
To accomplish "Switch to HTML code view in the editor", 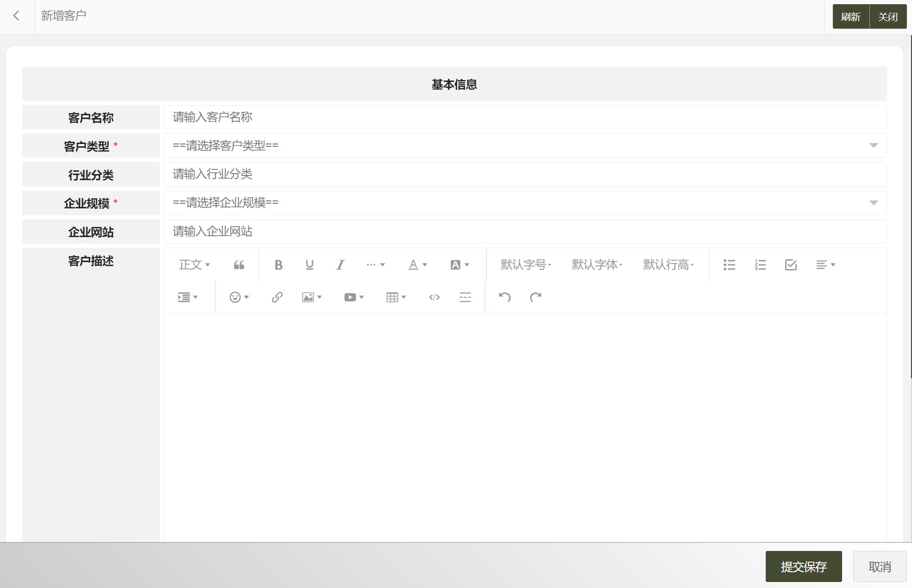I will 434,297.
